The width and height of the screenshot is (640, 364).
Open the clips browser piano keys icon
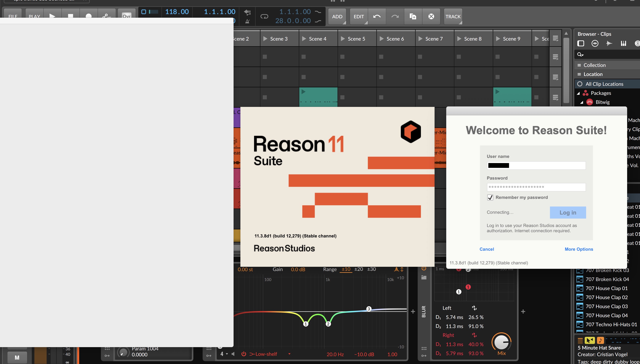[x=624, y=44]
